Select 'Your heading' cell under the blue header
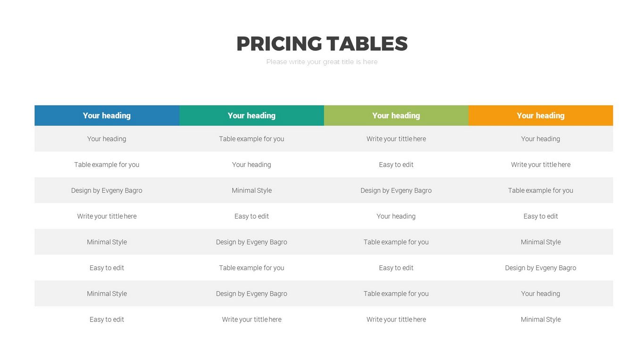The height and width of the screenshot is (362, 644). [107, 139]
